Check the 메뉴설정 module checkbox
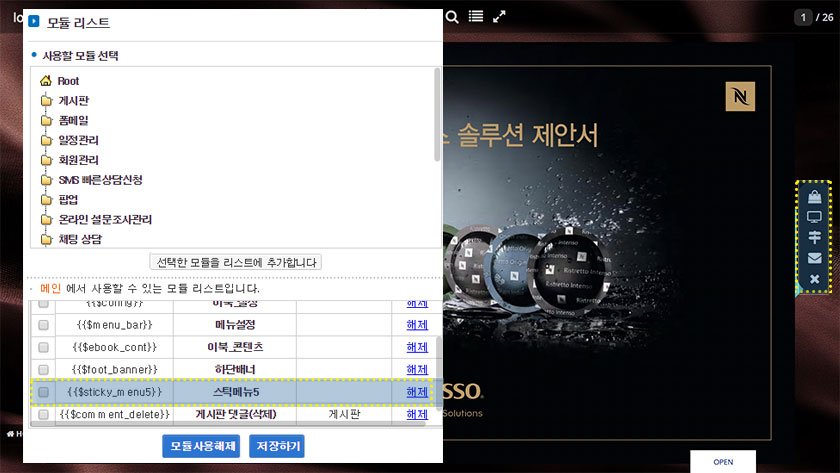Image resolution: width=840 pixels, height=473 pixels. (43, 325)
